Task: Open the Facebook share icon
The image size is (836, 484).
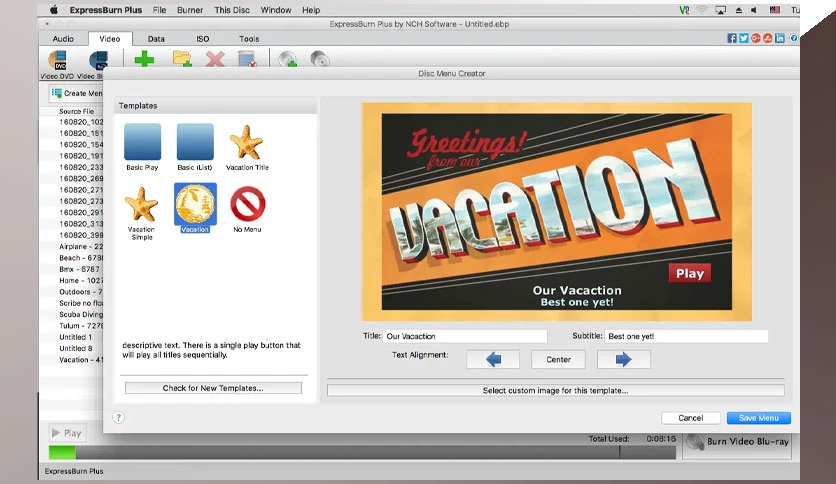Action: [x=732, y=38]
